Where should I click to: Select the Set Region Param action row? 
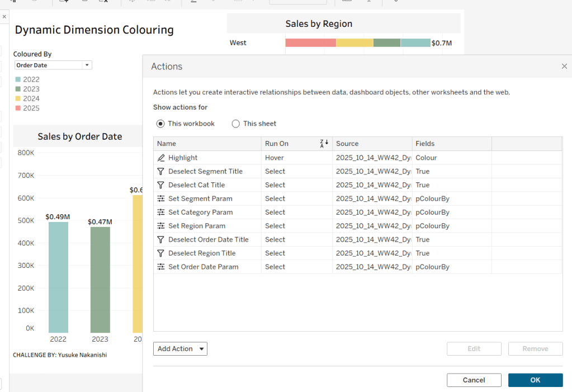[197, 226]
